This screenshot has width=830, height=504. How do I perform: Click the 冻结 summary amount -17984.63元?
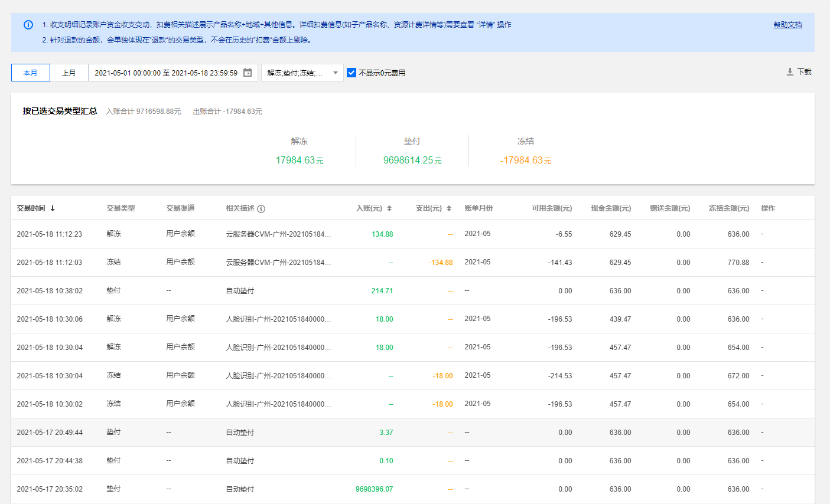pyautogui.click(x=525, y=161)
